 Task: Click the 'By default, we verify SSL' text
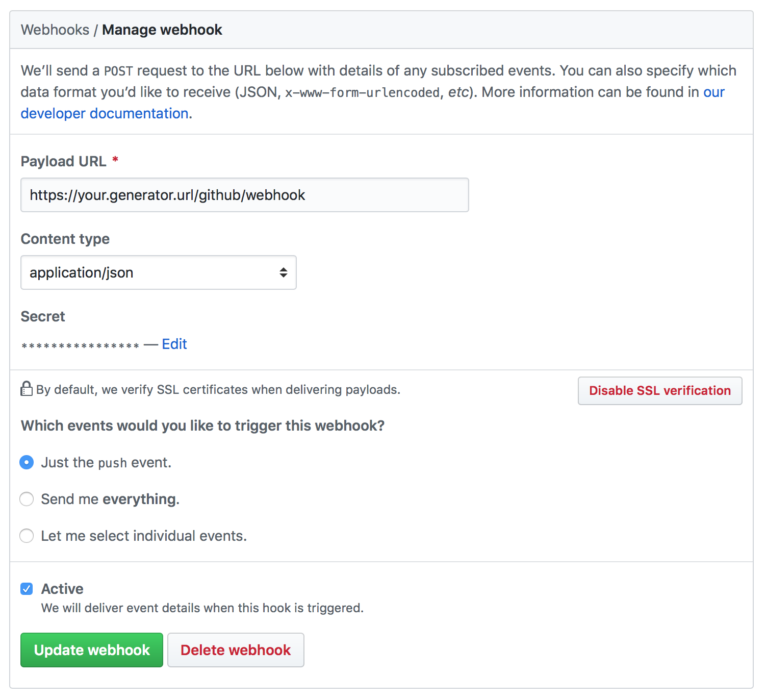click(218, 390)
